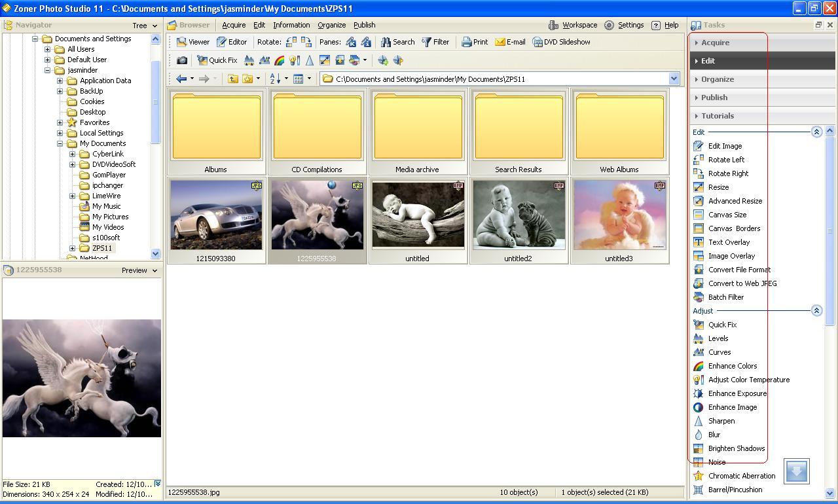
Task: Start a DVD Slideshow
Action: click(562, 42)
